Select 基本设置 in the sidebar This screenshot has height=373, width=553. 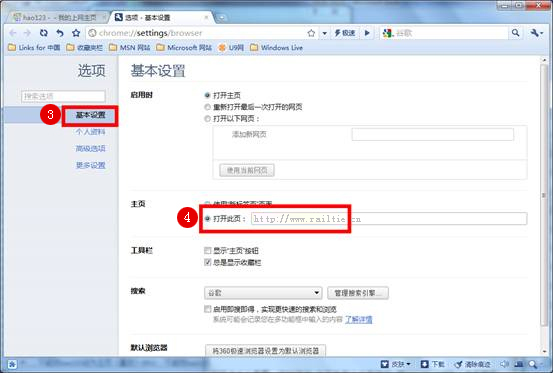tap(91, 115)
